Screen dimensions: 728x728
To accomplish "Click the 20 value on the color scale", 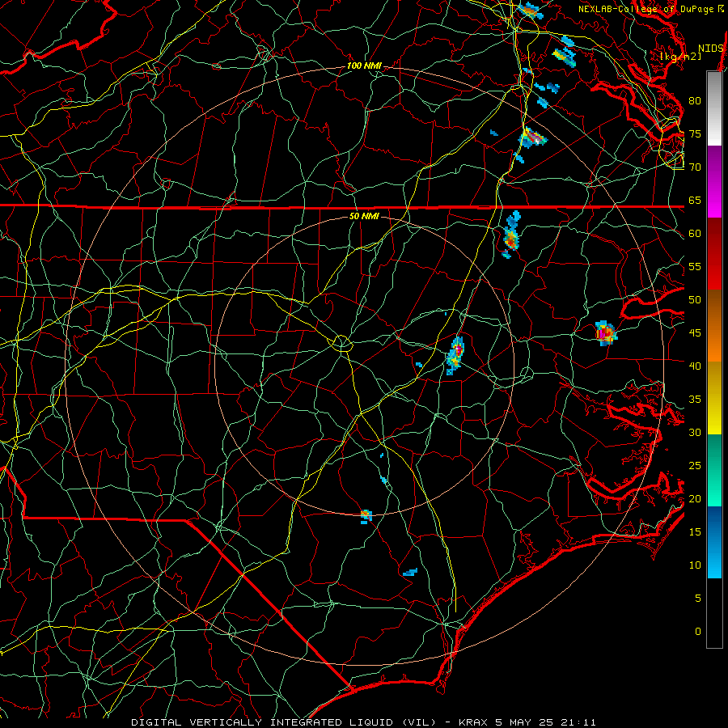I will pos(695,498).
